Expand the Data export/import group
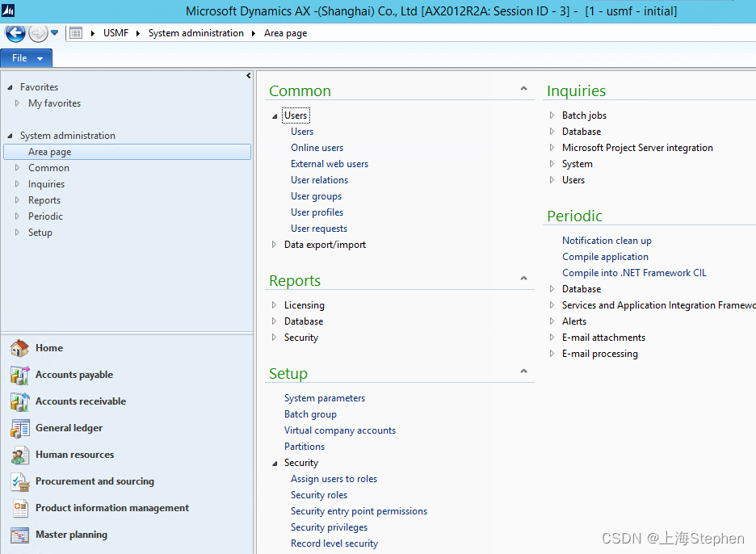756x554 pixels. [274, 245]
